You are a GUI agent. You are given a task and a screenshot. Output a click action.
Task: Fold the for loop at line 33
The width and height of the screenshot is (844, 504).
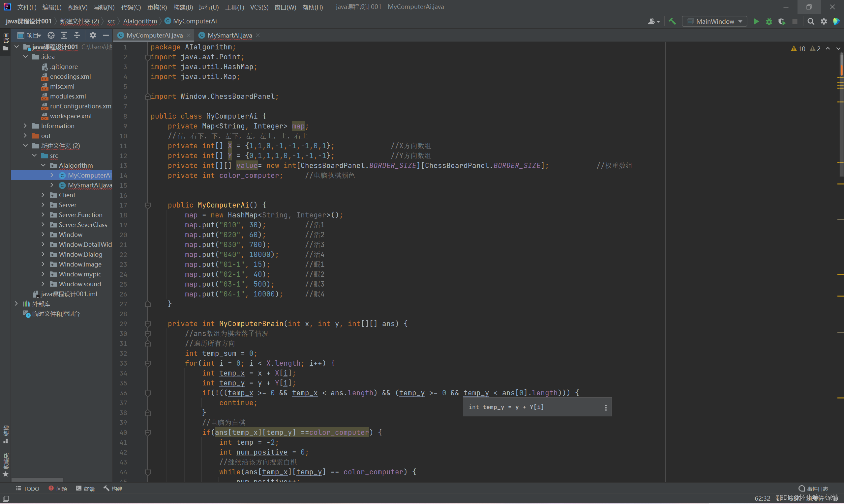(148, 363)
